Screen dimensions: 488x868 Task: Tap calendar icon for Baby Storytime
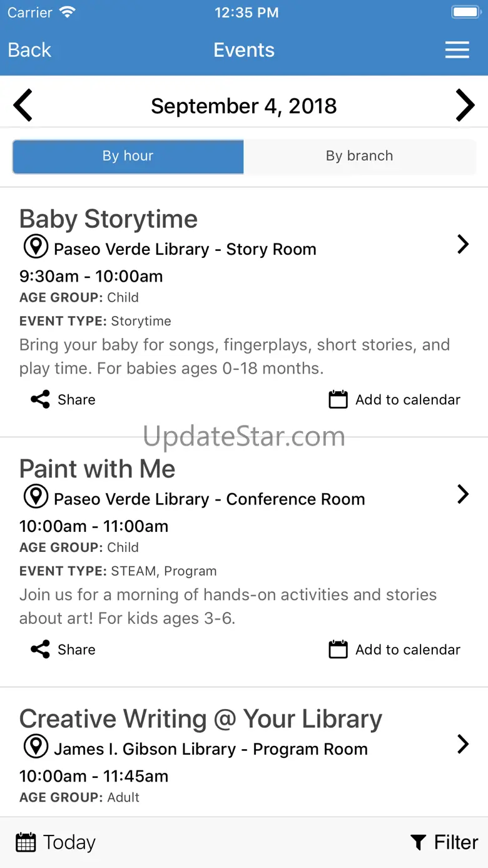(x=338, y=400)
